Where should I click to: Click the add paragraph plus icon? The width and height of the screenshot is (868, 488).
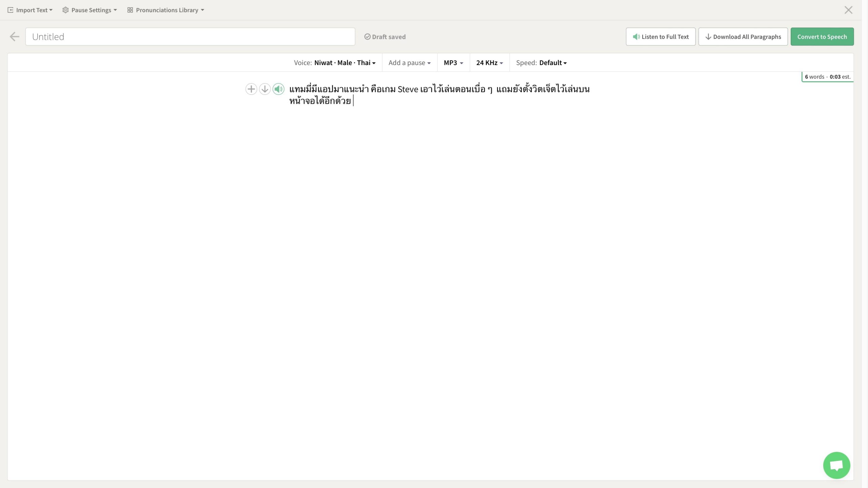coord(251,89)
